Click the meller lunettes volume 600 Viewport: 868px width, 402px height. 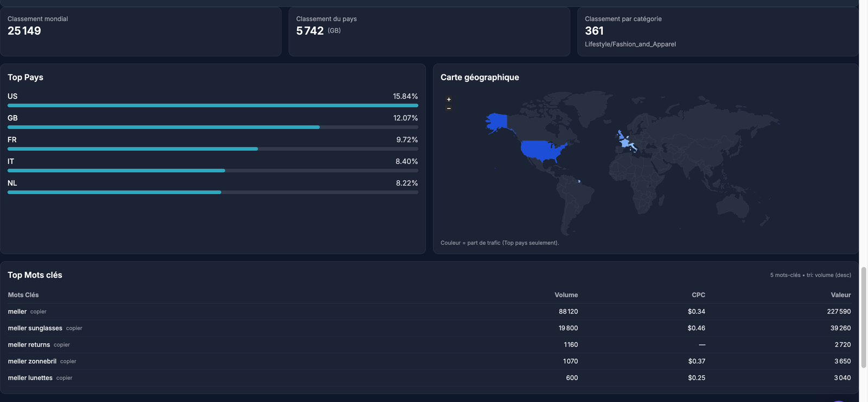[x=572, y=378]
